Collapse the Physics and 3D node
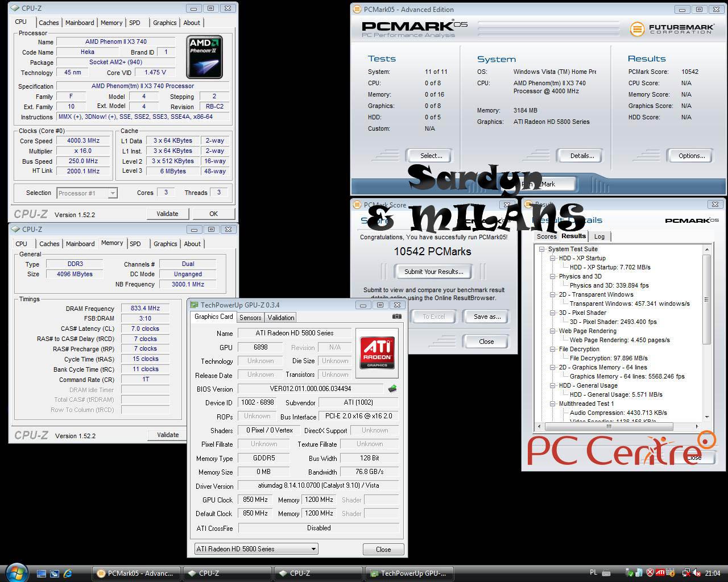This screenshot has width=728, height=582. click(x=552, y=276)
